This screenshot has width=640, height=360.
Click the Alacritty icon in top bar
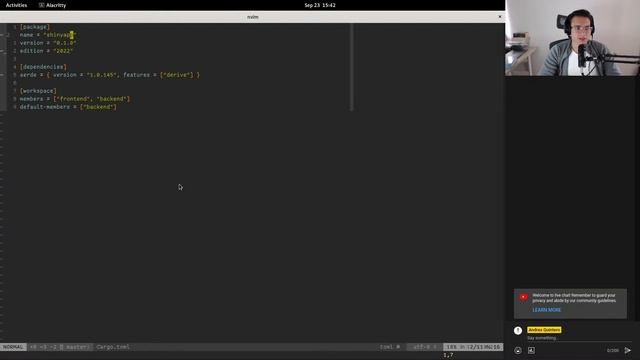[41, 5]
